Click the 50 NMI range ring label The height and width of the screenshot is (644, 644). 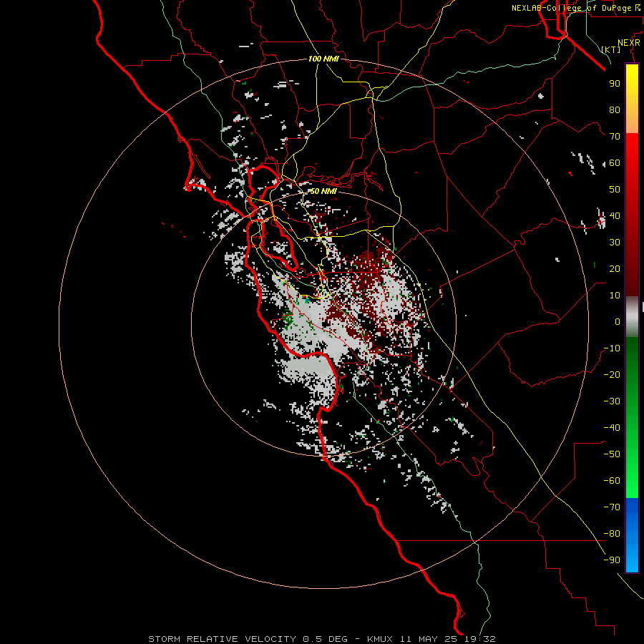[323, 191]
